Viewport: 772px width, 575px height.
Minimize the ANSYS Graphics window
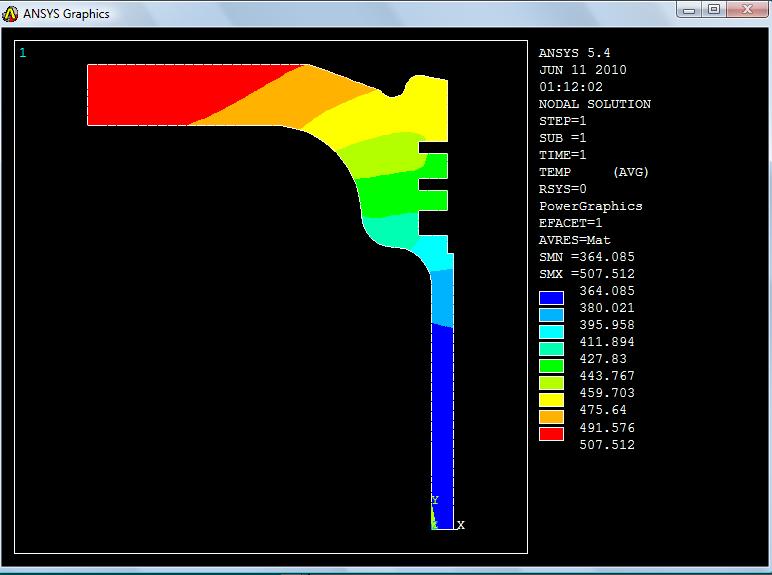[687, 9]
